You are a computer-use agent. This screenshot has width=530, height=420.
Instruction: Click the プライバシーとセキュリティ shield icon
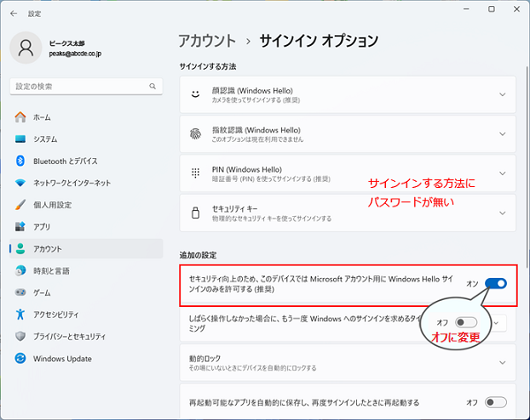(20, 336)
